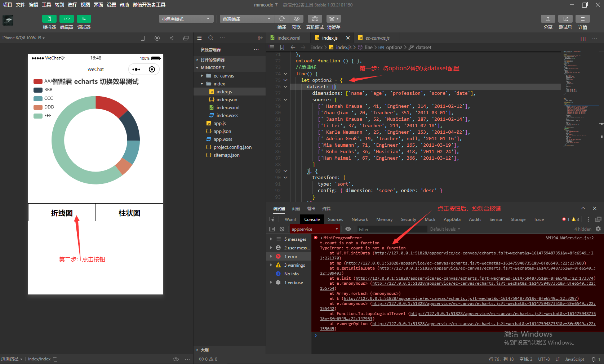This screenshot has height=364, width=604.
Task: Open the 文件 menu
Action: pos(21,5)
